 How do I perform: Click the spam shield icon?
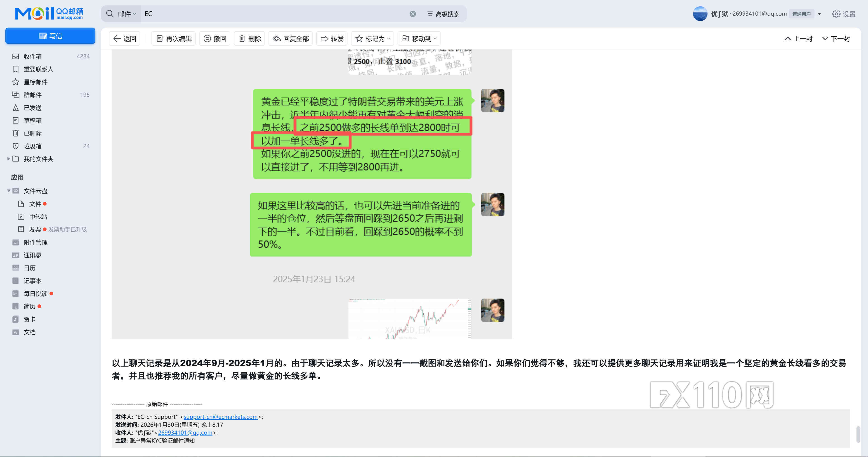(16, 146)
